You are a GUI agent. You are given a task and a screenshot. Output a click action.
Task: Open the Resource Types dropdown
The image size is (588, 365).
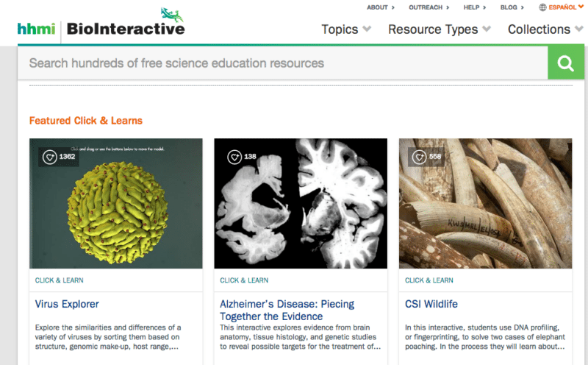click(x=439, y=29)
